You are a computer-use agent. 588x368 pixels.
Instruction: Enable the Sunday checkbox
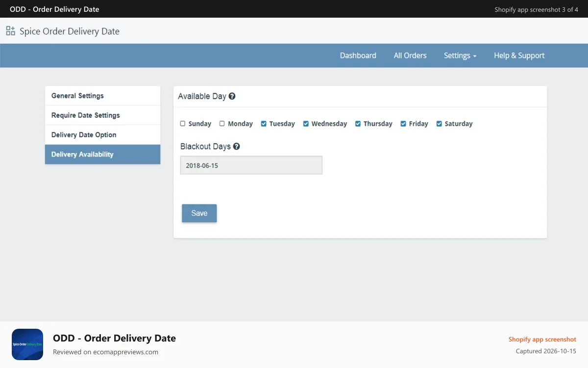pos(183,124)
